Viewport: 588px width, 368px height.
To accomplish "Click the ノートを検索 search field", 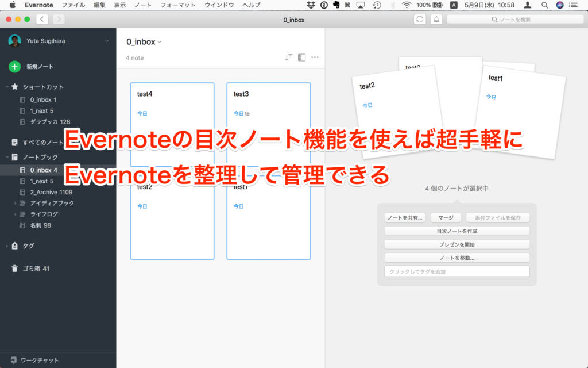I will [x=515, y=20].
